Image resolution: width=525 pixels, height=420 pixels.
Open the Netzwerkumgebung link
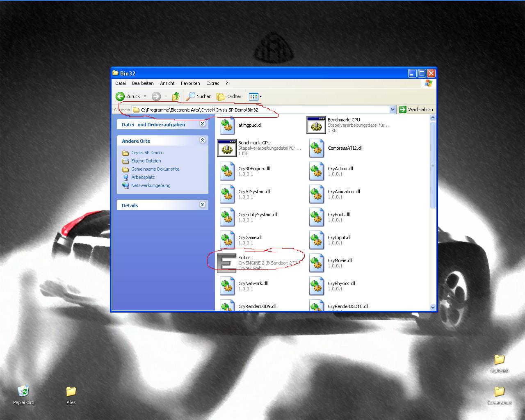[151, 185]
